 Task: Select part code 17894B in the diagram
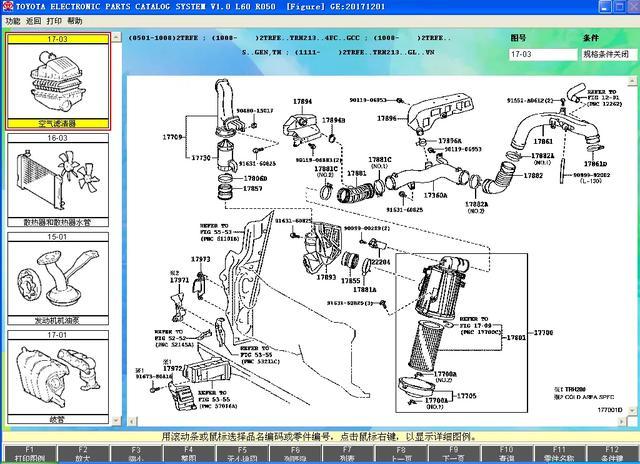click(x=333, y=120)
